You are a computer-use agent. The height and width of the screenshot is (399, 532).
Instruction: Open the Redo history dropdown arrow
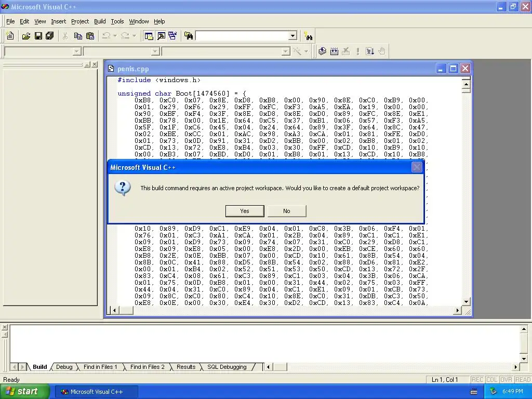point(134,36)
